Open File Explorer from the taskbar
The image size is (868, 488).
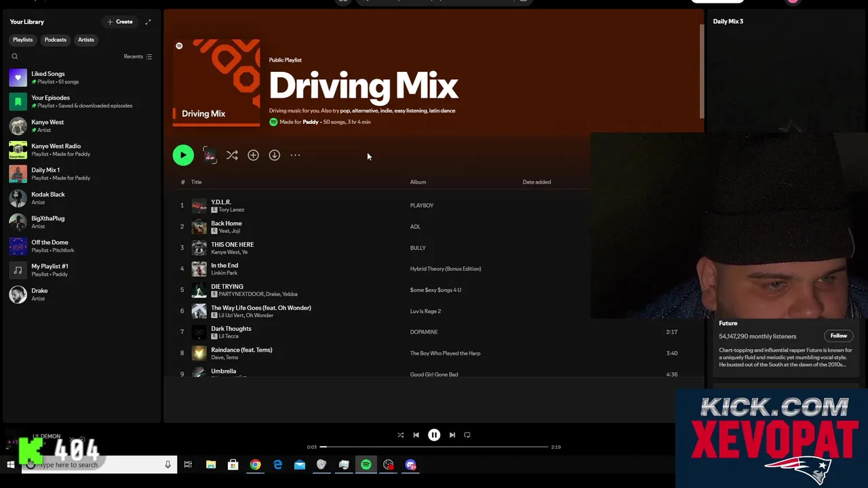pyautogui.click(x=211, y=464)
